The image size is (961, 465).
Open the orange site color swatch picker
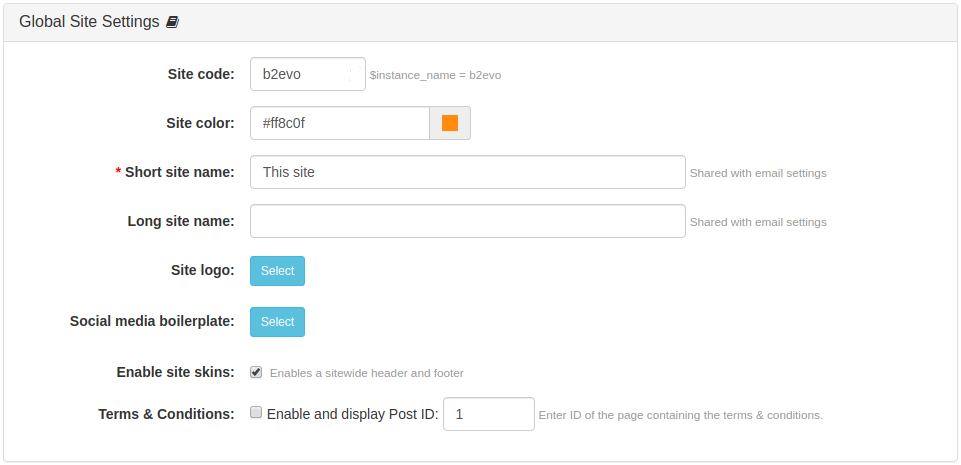point(450,123)
